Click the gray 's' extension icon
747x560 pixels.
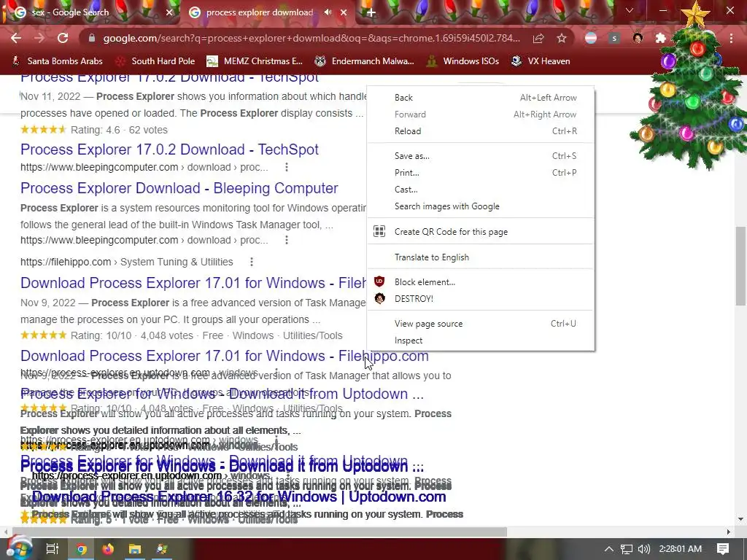614,39
